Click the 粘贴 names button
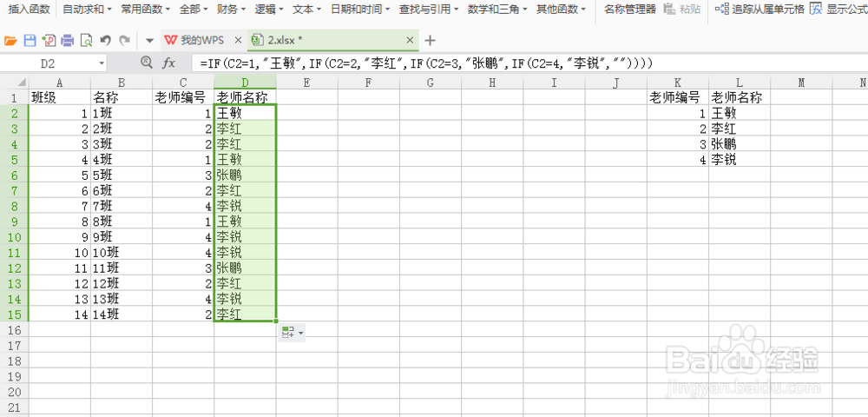This screenshot has width=868, height=417. coord(681,9)
